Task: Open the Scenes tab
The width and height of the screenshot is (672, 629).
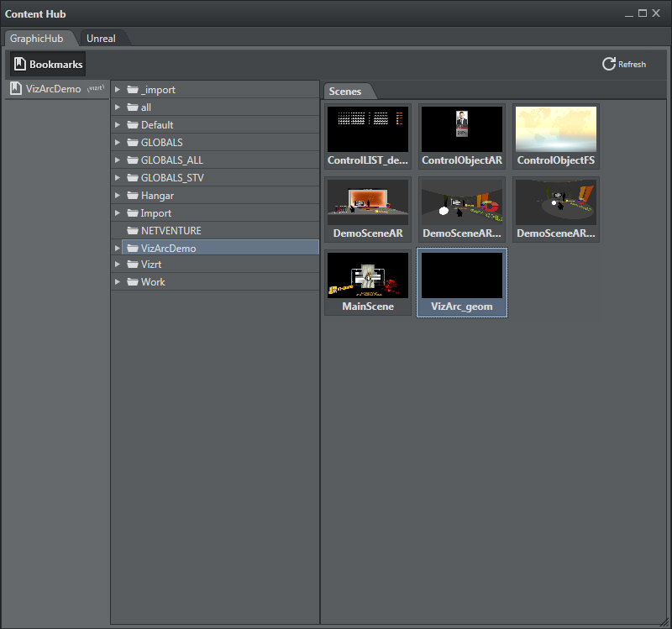Action: 345,92
